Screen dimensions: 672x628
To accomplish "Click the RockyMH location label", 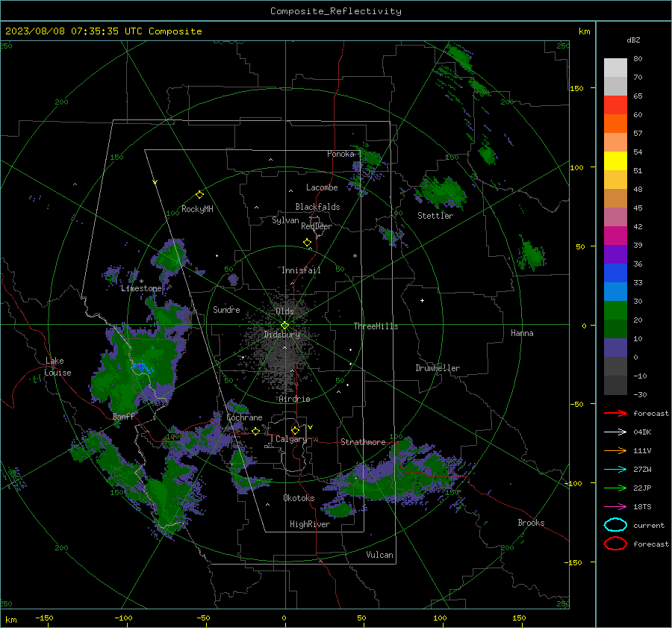I will pyautogui.click(x=197, y=209).
